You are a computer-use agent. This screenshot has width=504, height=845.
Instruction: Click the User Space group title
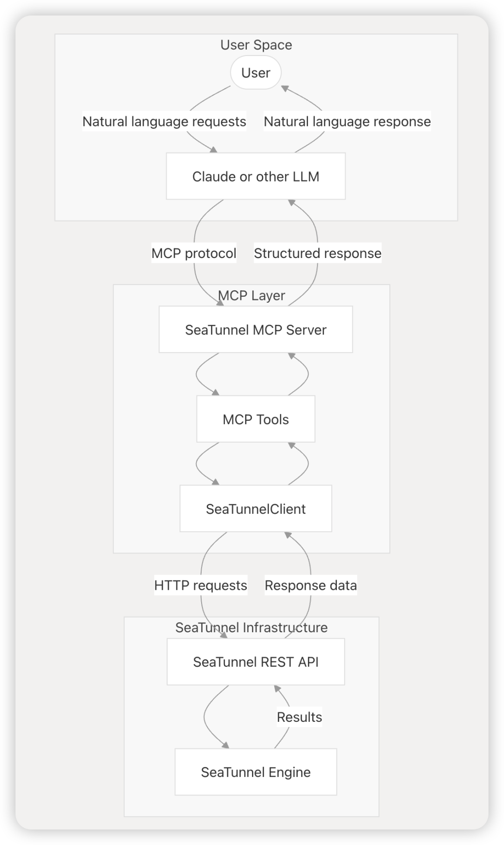coord(256,45)
